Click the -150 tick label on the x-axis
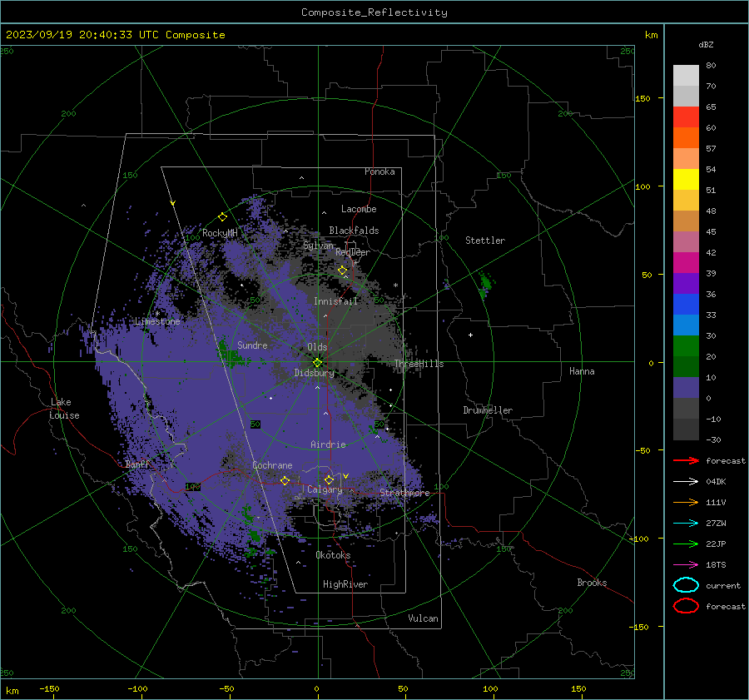 [49, 688]
